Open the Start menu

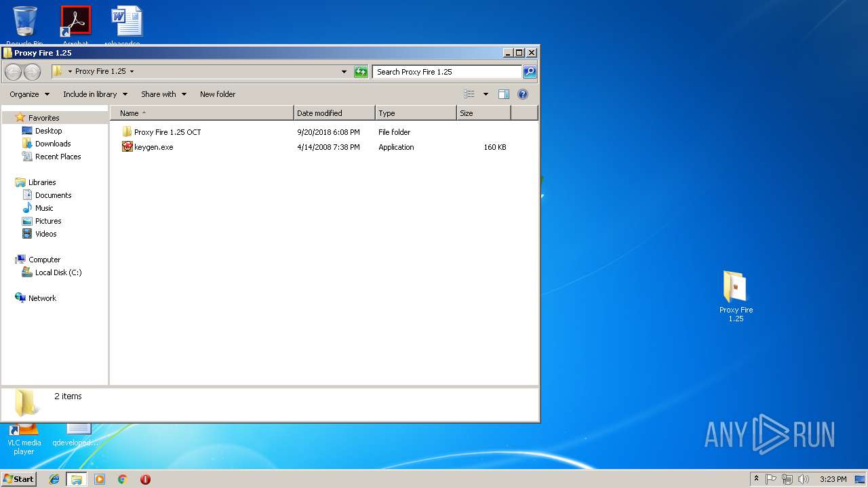coord(19,479)
